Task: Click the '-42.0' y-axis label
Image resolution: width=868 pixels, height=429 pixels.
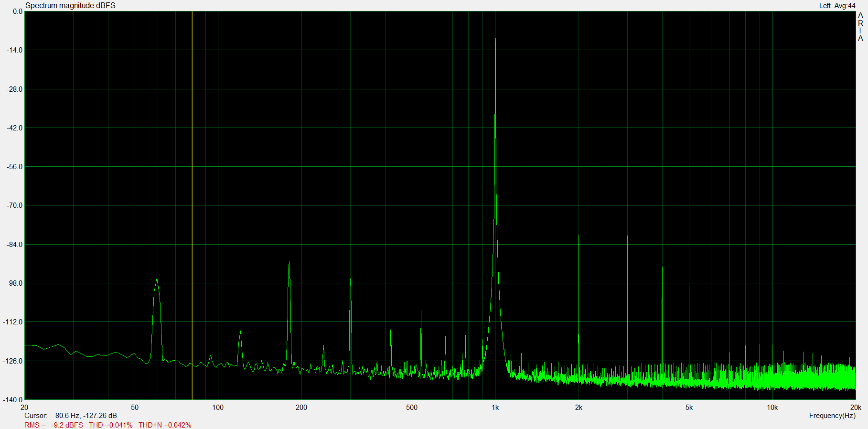Action: pyautogui.click(x=14, y=128)
